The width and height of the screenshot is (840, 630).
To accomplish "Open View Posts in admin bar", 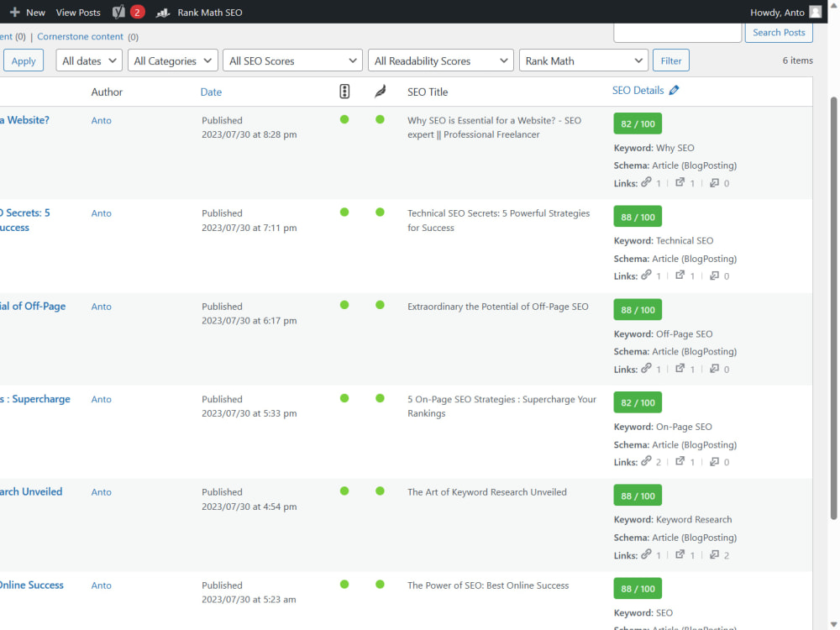I will (x=78, y=12).
